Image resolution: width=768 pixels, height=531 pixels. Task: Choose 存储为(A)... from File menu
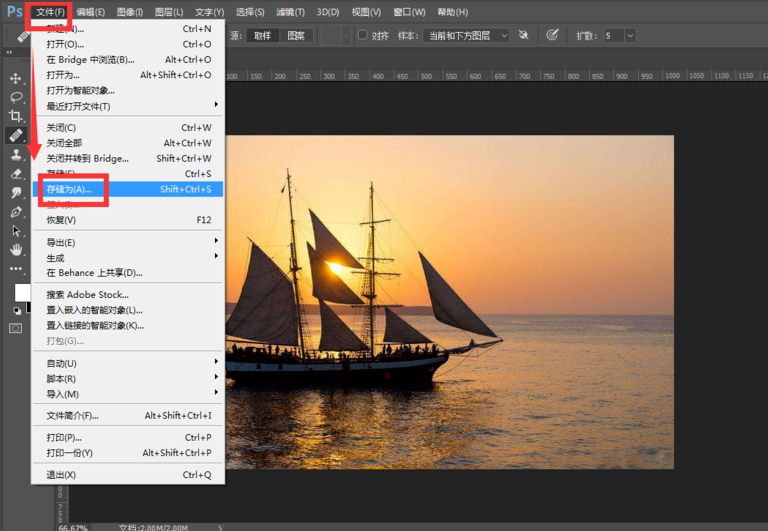point(69,188)
